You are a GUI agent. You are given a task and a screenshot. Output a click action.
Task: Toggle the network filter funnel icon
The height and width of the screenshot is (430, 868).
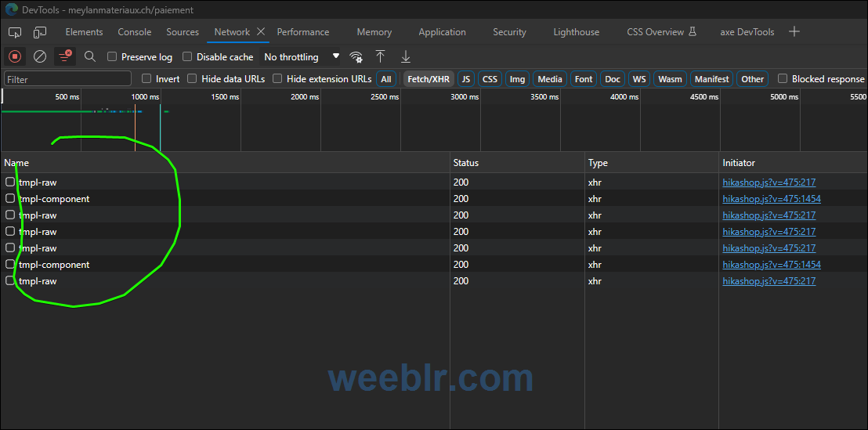pos(65,56)
